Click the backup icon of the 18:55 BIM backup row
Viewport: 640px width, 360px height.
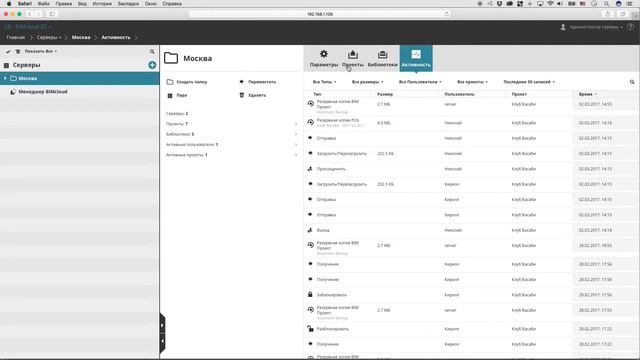point(311,245)
